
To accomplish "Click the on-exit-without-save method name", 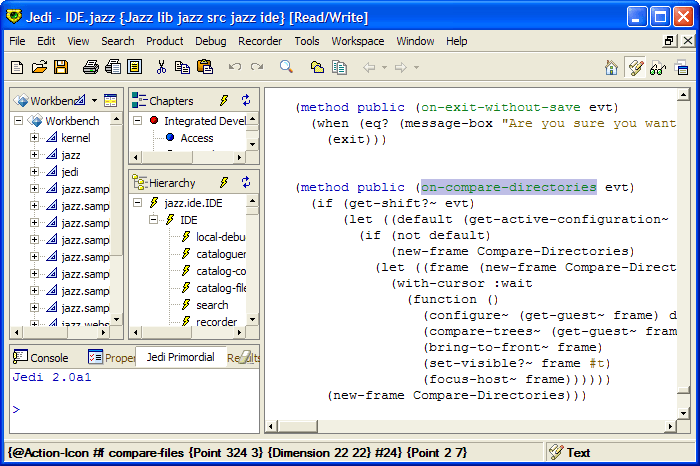I will 500,107.
